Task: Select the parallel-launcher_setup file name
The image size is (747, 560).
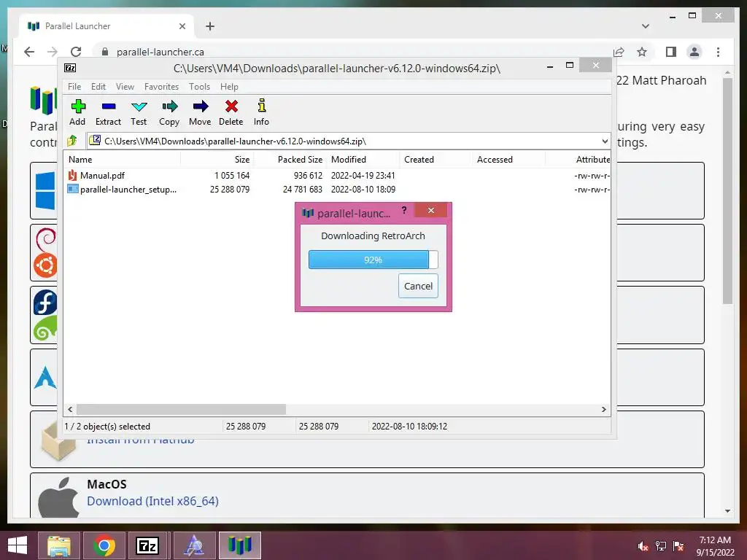Action: click(x=128, y=189)
